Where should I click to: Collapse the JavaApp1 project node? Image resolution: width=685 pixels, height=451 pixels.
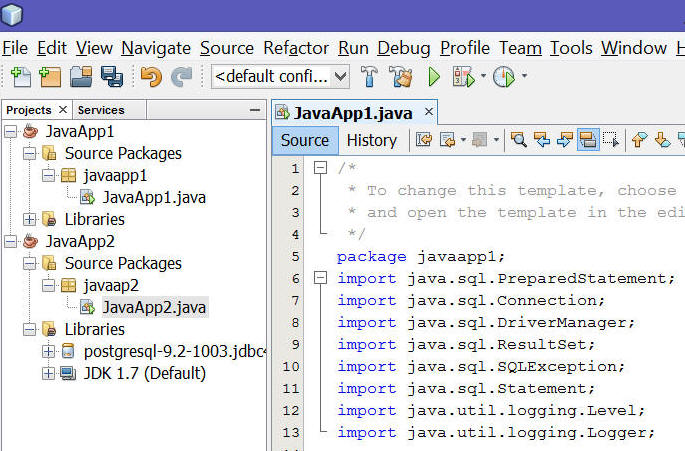[x=10, y=132]
